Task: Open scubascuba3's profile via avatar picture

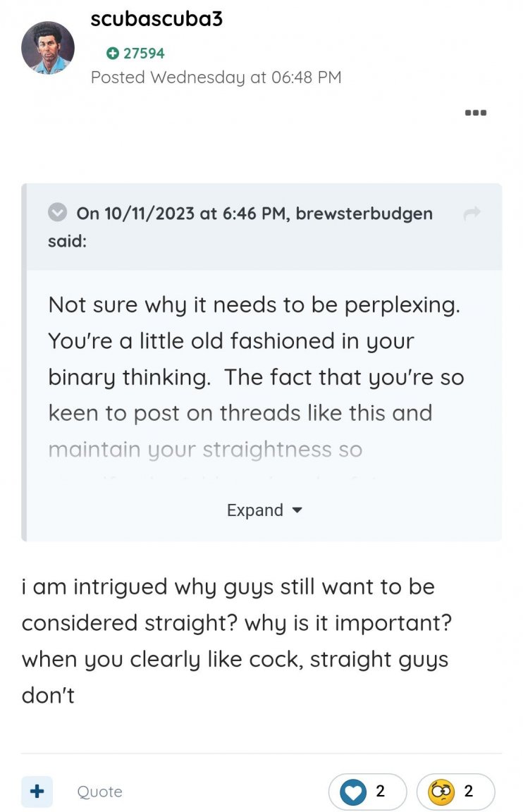Action: tap(48, 48)
